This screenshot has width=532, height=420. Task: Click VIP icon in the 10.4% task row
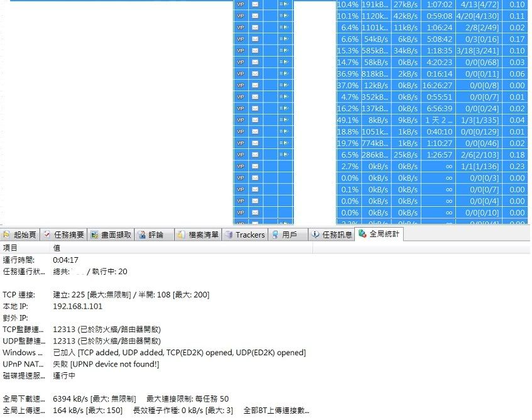coord(240,4)
